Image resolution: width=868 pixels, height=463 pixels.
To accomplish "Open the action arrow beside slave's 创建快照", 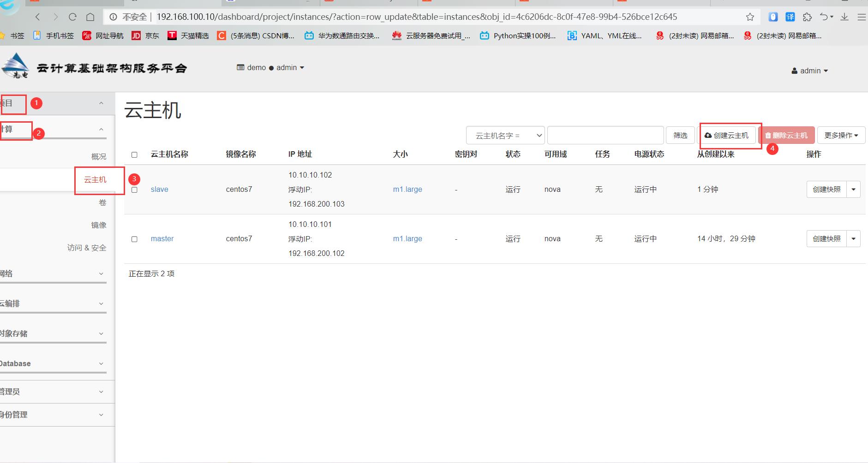I will (854, 190).
